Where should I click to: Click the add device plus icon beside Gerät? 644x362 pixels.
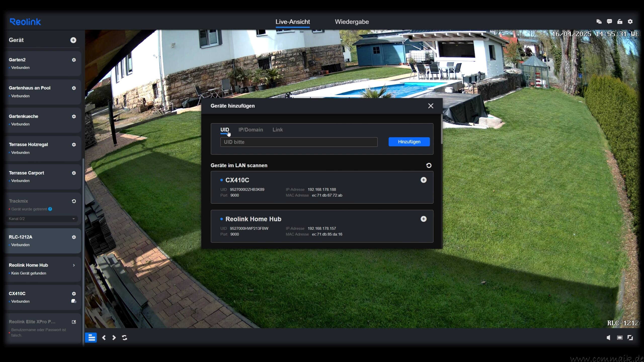[73, 40]
